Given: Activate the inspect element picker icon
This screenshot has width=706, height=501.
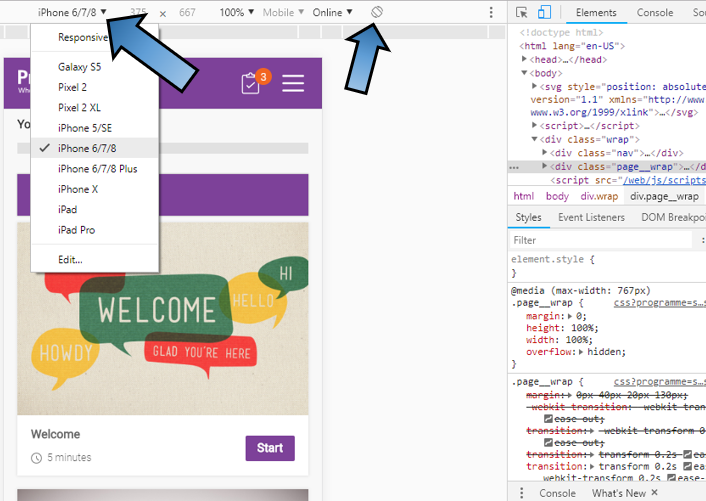Looking at the screenshot, I should point(522,12).
